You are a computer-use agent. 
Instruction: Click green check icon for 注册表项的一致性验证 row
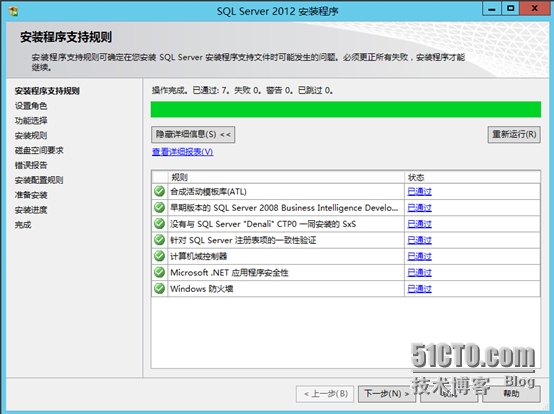pyautogui.click(x=159, y=240)
